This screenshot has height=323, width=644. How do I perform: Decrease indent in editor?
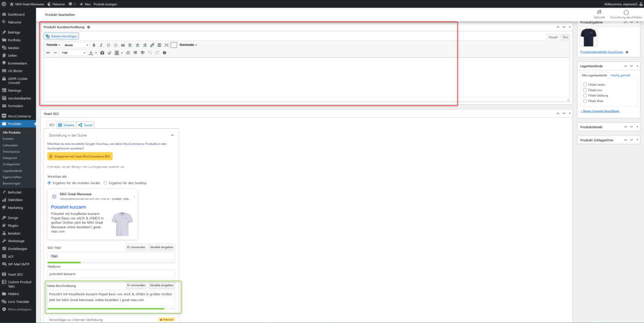coord(135,53)
